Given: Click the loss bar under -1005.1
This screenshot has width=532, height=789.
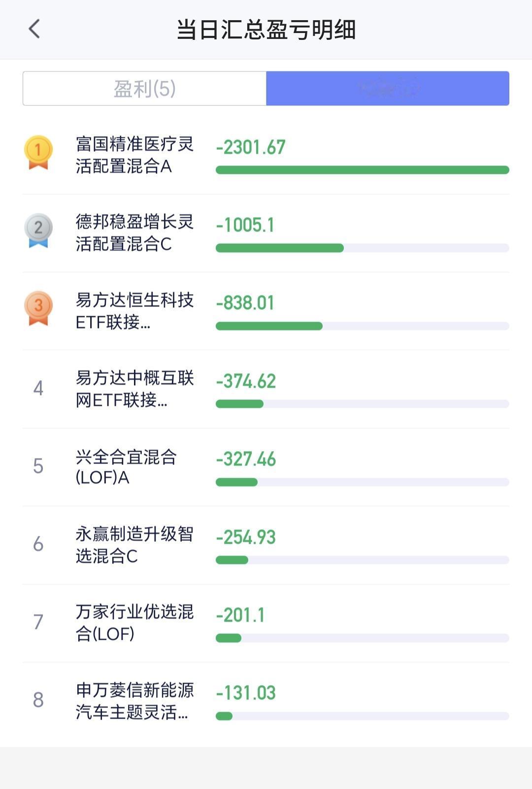Looking at the screenshot, I should coord(363,248).
